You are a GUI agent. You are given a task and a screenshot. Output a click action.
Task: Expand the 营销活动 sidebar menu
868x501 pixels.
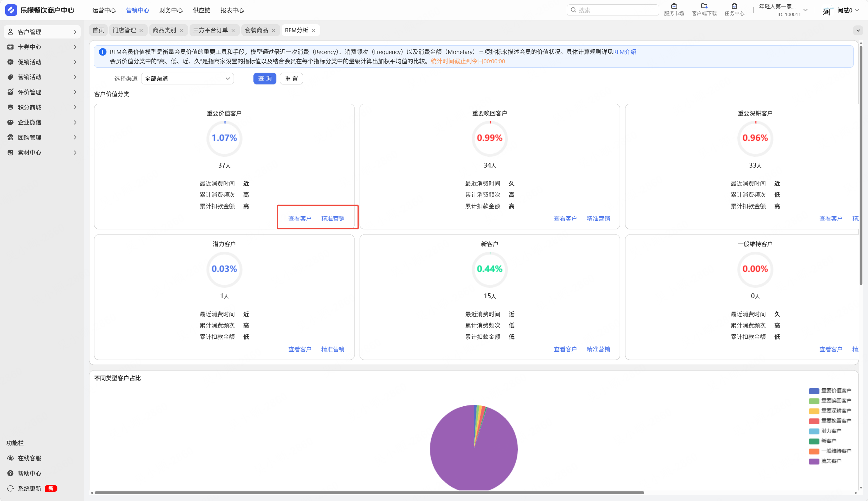(x=41, y=77)
